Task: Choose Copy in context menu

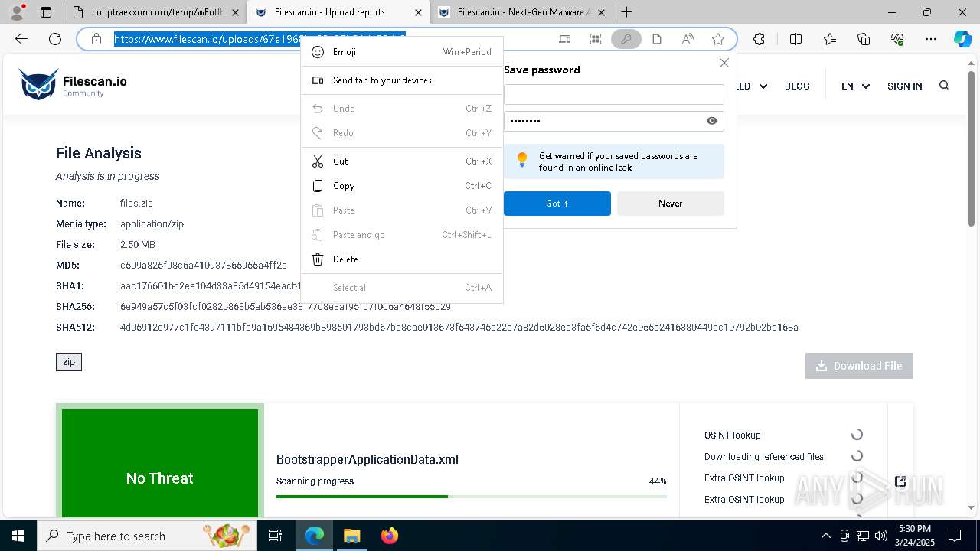Action: click(402, 186)
